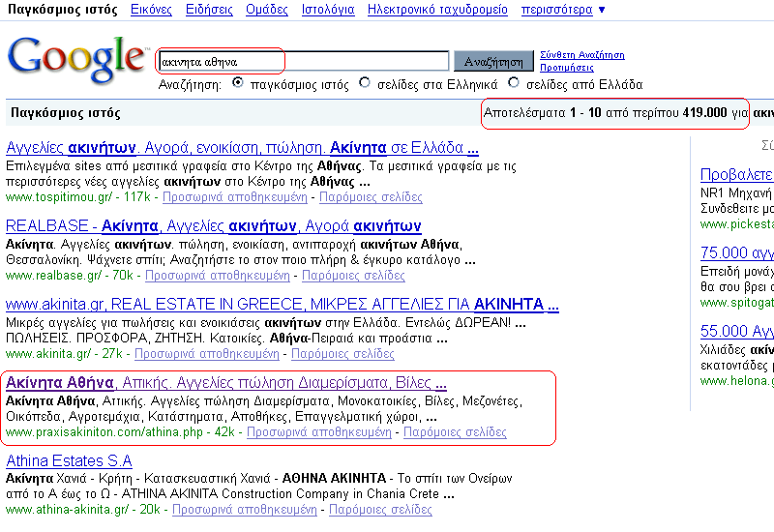774x532 pixels.
Task: Go to Ειδήσεις in top navigation
Action: click(x=209, y=10)
